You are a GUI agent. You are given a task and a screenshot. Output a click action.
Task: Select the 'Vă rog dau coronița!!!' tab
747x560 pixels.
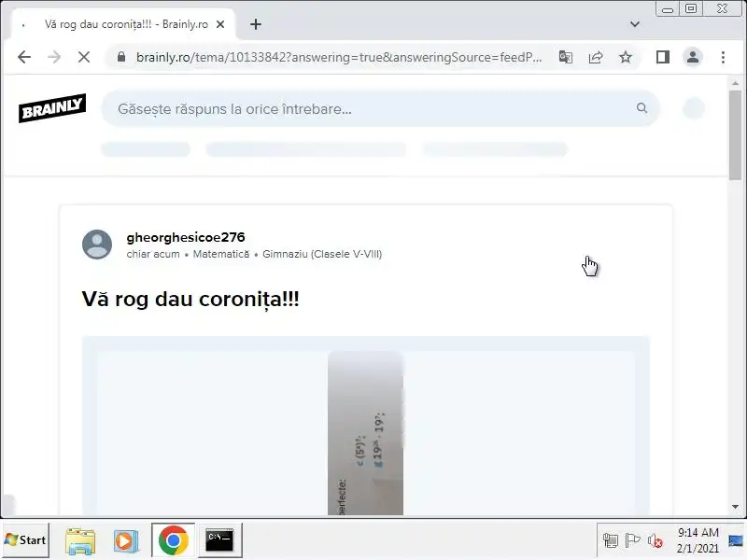(123, 24)
